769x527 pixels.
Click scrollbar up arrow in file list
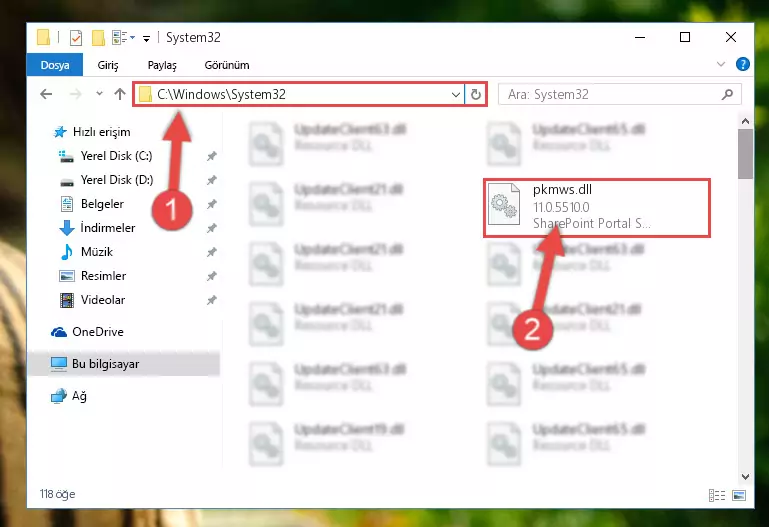745,121
